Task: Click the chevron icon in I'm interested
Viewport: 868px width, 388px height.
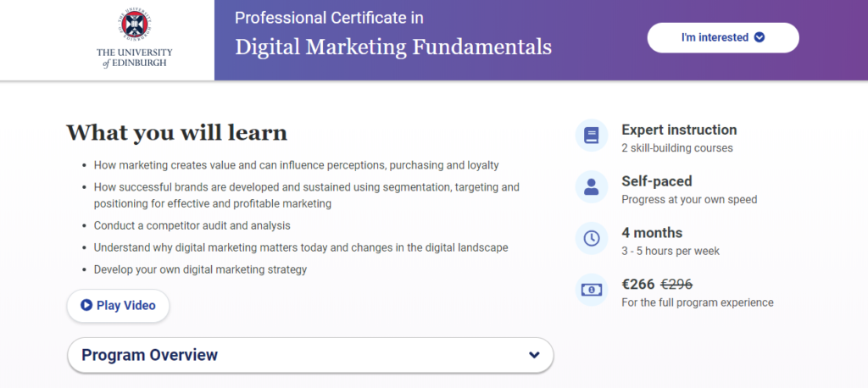Action: tap(759, 37)
